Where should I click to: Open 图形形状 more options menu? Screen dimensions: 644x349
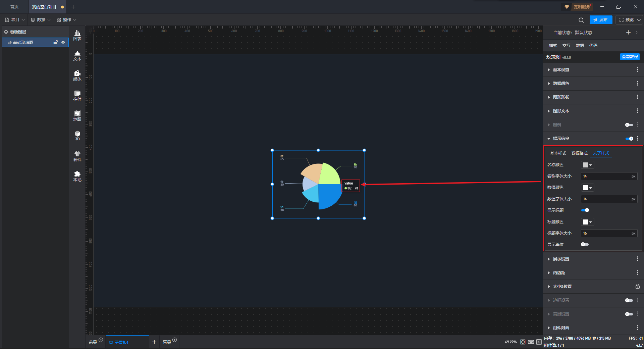[637, 97]
